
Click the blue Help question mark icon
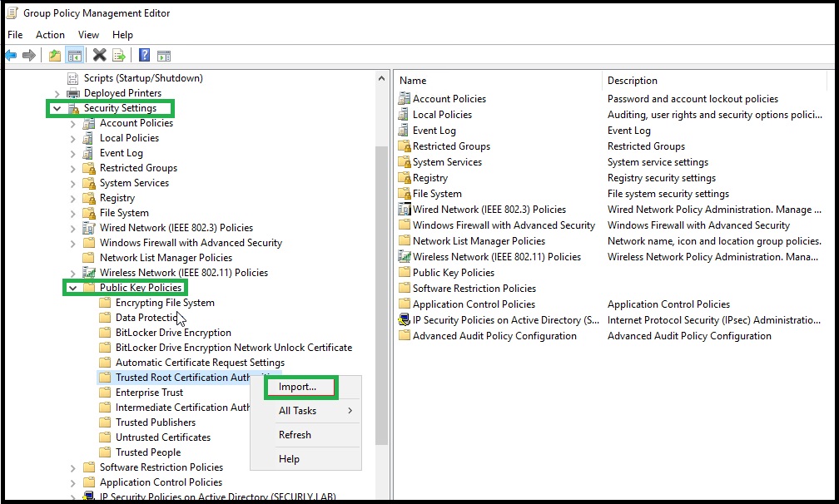(144, 56)
